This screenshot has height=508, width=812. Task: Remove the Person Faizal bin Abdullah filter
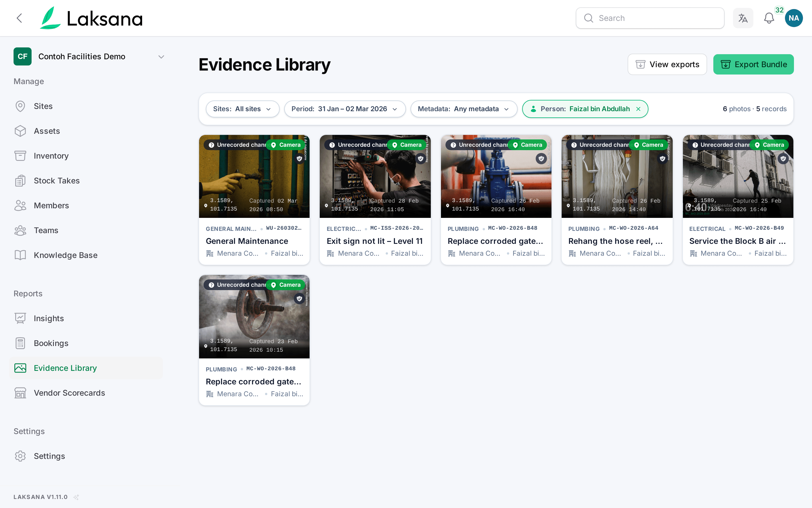pyautogui.click(x=638, y=109)
